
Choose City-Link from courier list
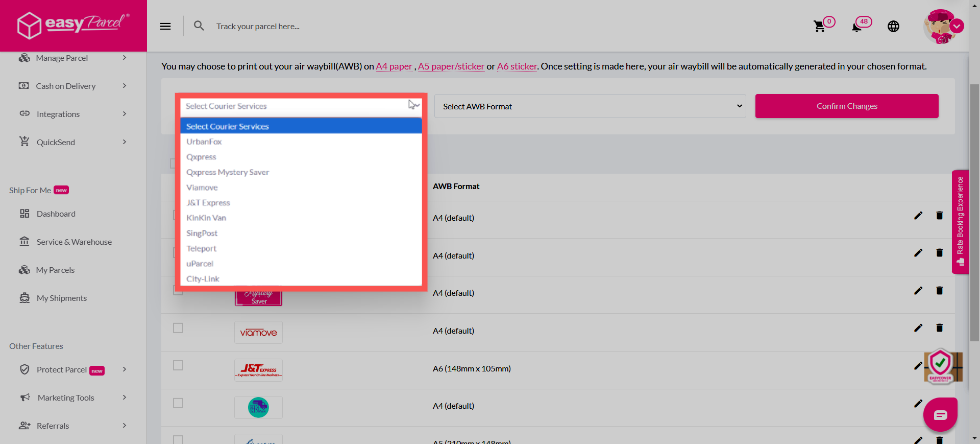coord(301,278)
